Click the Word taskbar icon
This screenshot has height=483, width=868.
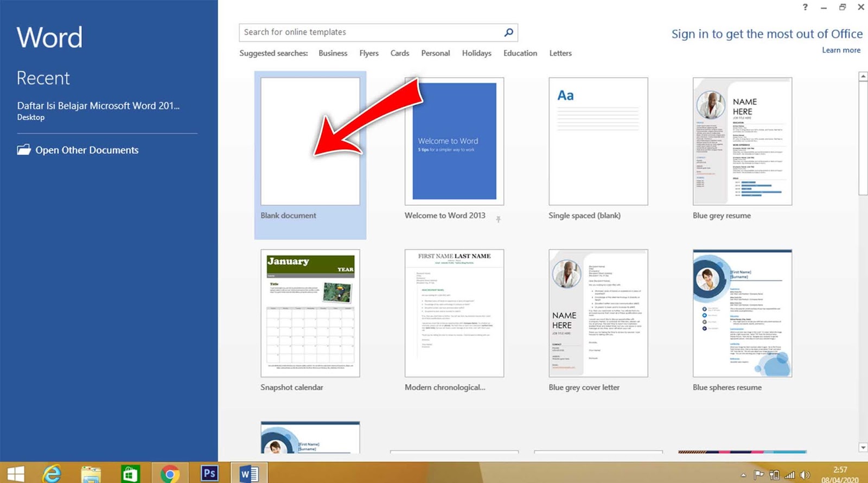pyautogui.click(x=249, y=474)
